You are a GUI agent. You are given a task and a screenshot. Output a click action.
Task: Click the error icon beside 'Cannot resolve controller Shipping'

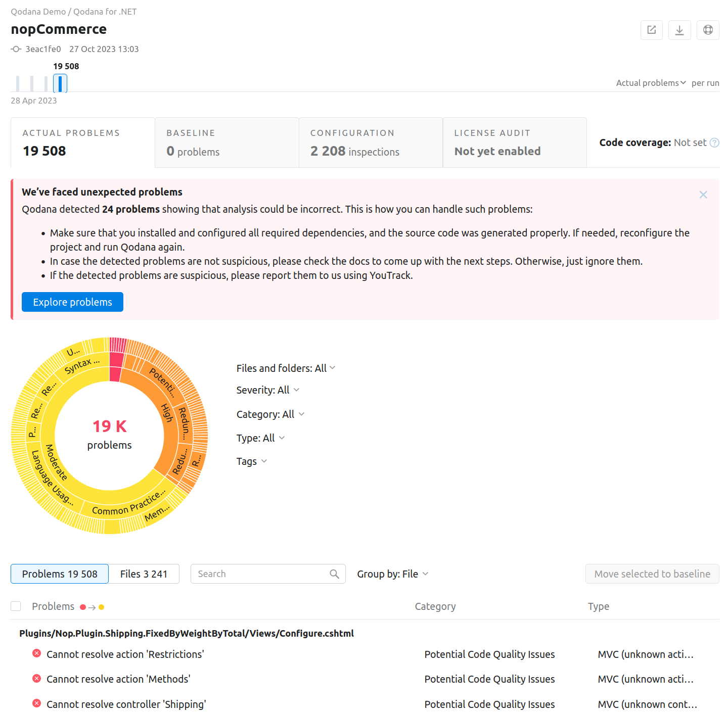[36, 703]
